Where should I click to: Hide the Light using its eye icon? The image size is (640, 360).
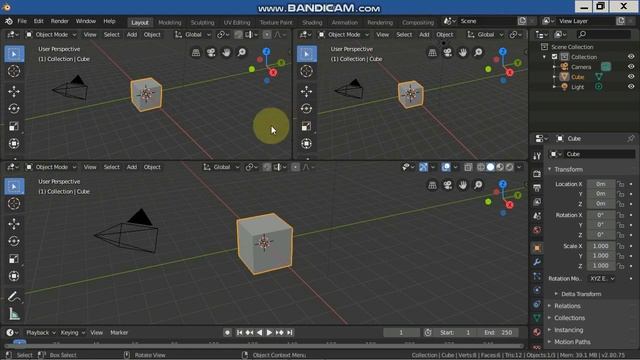pyautogui.click(x=631, y=87)
